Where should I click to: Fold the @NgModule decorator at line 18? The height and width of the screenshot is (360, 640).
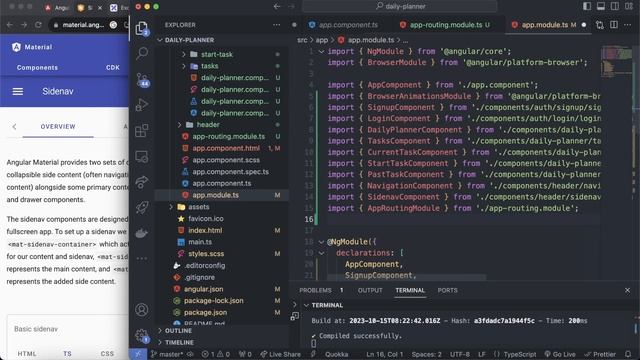[x=321, y=242]
